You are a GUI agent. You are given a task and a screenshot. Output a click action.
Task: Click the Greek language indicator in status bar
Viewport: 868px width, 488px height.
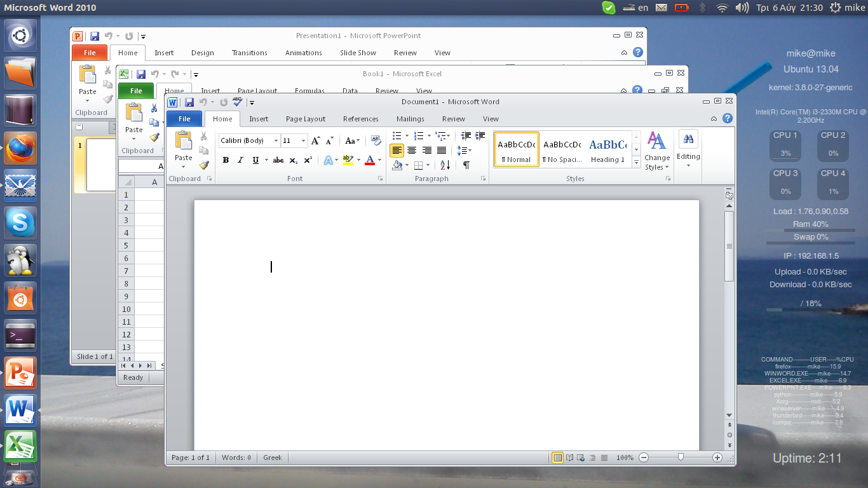click(x=273, y=457)
